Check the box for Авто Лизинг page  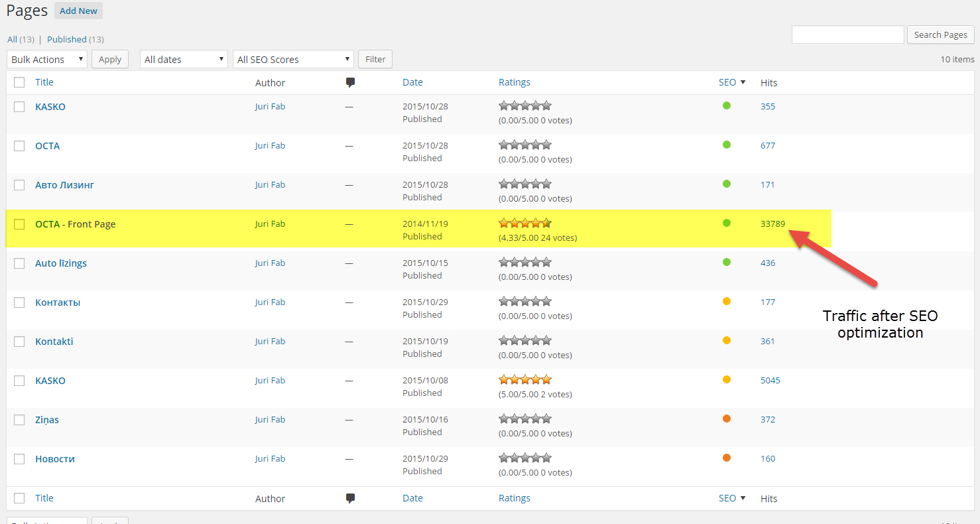[19, 185]
